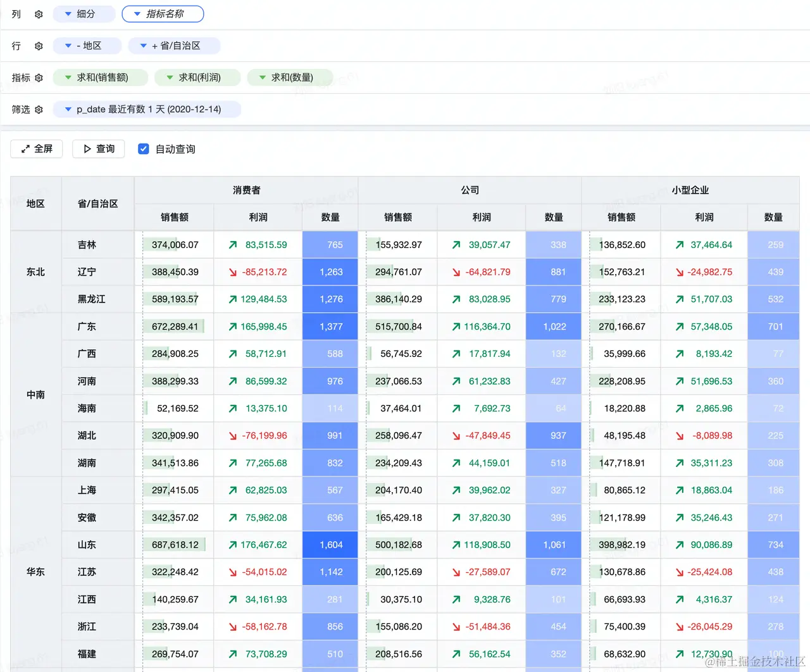The width and height of the screenshot is (810, 672).
Task: Open settings gear beside 指标 row
Action: click(x=39, y=77)
